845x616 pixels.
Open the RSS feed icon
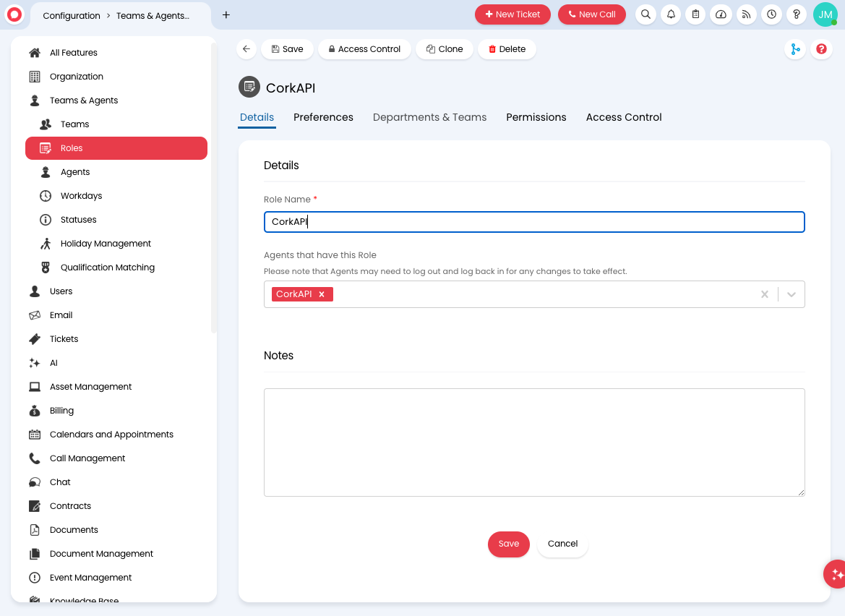point(747,14)
